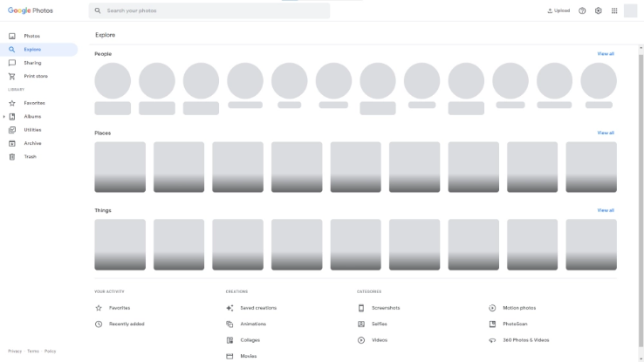The width and height of the screenshot is (644, 362).
Task: Open the Selfies text label
Action: 379,324
